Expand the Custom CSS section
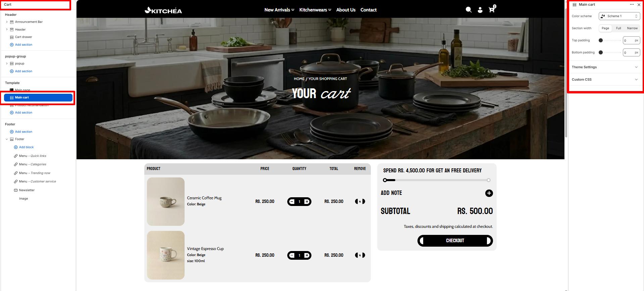This screenshot has height=291, width=644. click(605, 80)
